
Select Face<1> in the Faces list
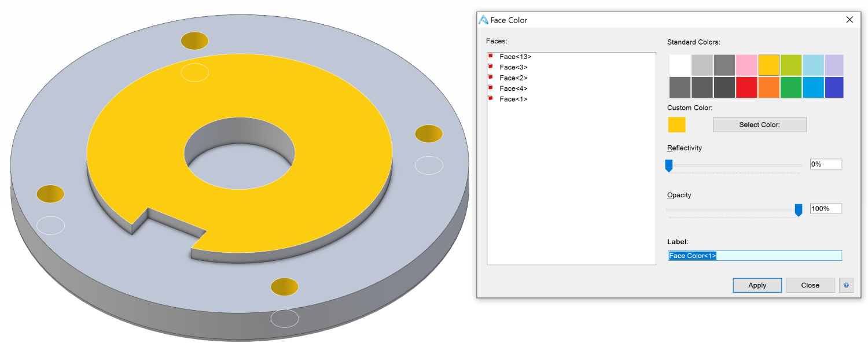(x=513, y=99)
